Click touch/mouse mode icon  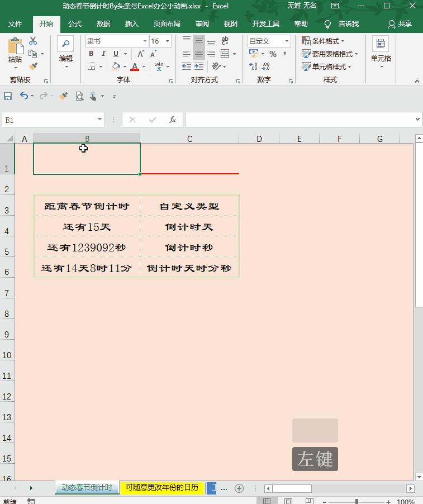coord(93,96)
